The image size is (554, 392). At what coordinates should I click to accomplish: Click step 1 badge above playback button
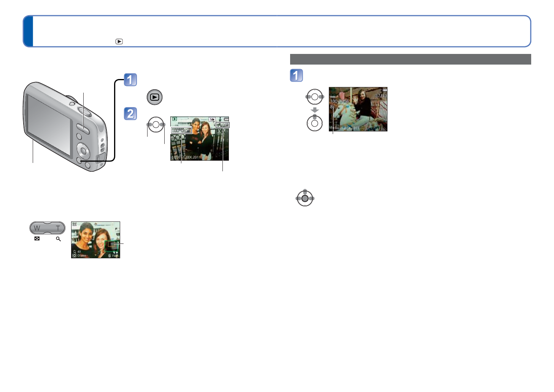coord(130,80)
